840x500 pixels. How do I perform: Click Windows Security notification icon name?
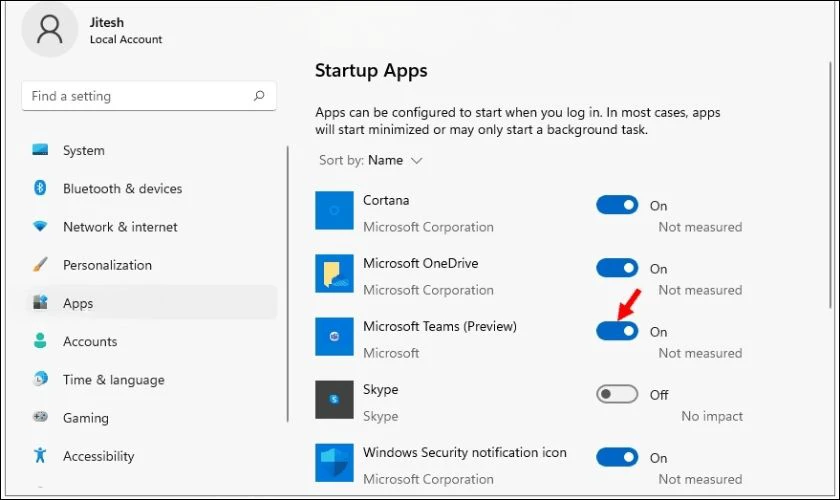465,452
